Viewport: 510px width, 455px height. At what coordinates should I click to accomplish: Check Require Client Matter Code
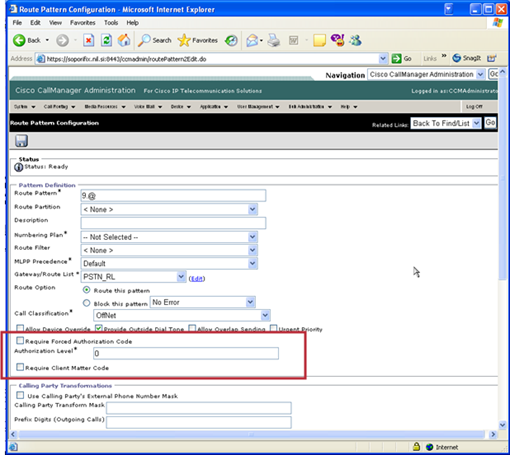20,367
